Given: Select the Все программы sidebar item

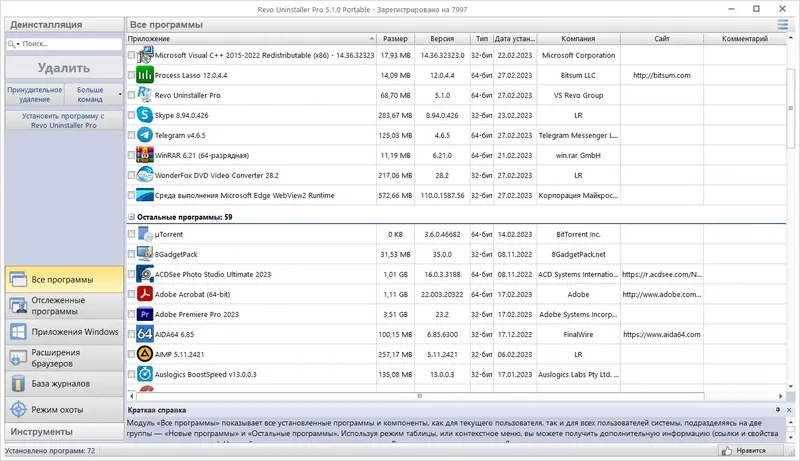Looking at the screenshot, I should click(x=64, y=279).
